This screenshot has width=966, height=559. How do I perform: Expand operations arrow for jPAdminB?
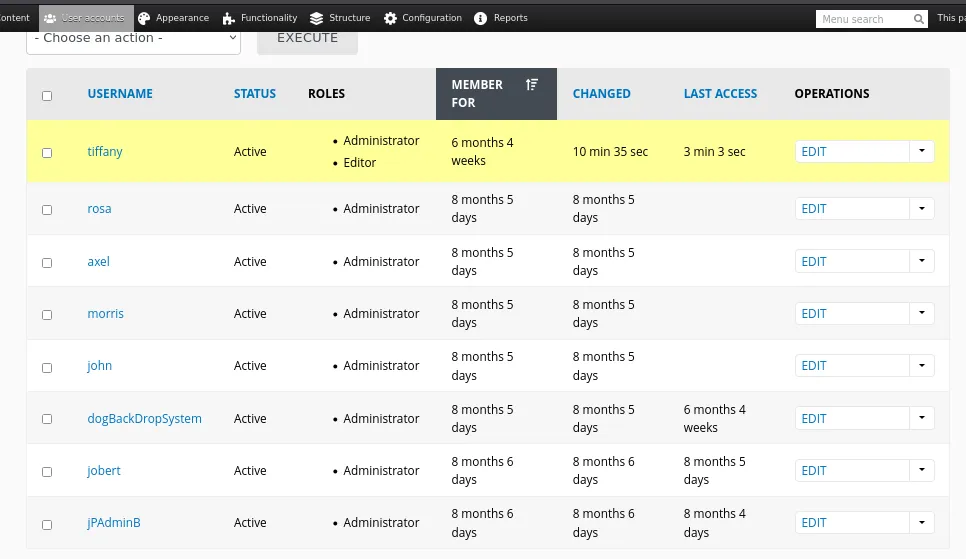[922, 523]
